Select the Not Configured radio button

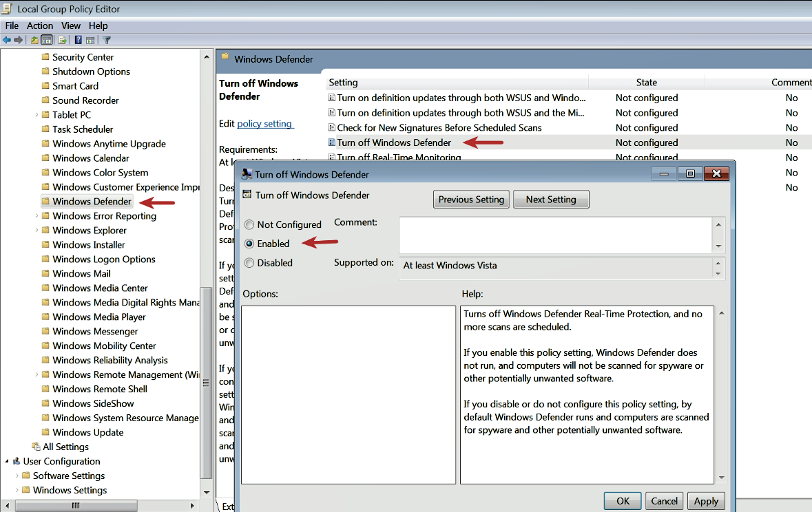[249, 224]
